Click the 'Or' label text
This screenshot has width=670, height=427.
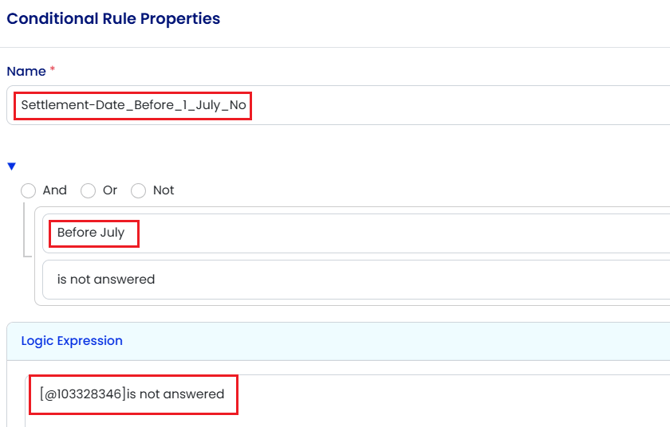click(110, 190)
